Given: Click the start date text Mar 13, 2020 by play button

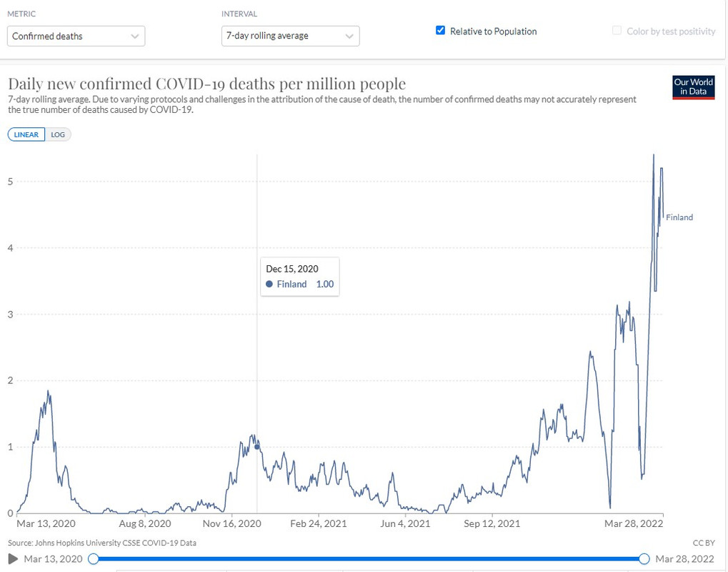Looking at the screenshot, I should click(x=53, y=558).
